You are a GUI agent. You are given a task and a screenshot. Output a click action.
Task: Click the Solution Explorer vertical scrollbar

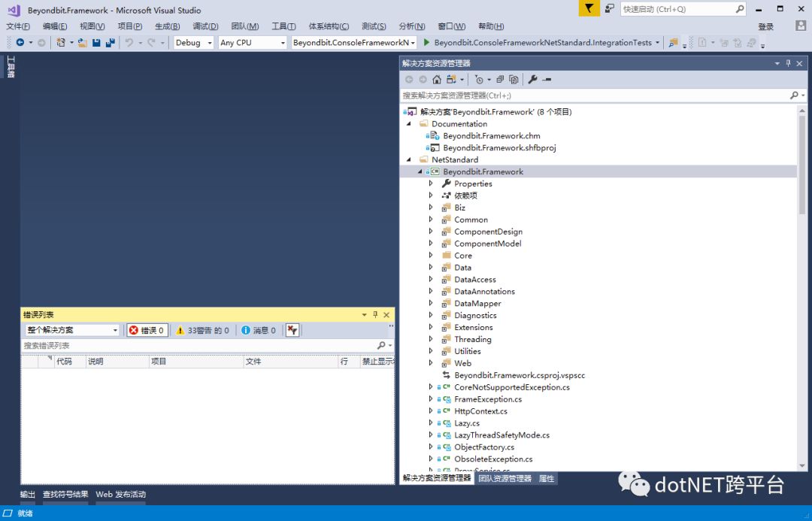click(802, 165)
